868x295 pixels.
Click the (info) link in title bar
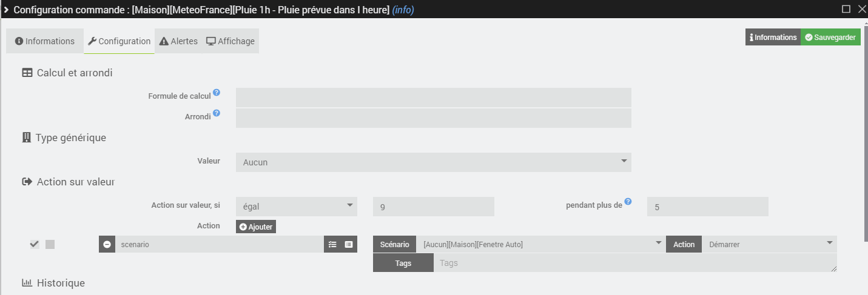pyautogui.click(x=403, y=10)
